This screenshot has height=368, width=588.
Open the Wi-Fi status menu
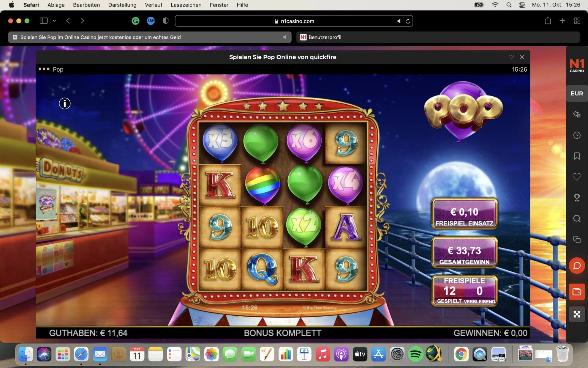(x=495, y=5)
